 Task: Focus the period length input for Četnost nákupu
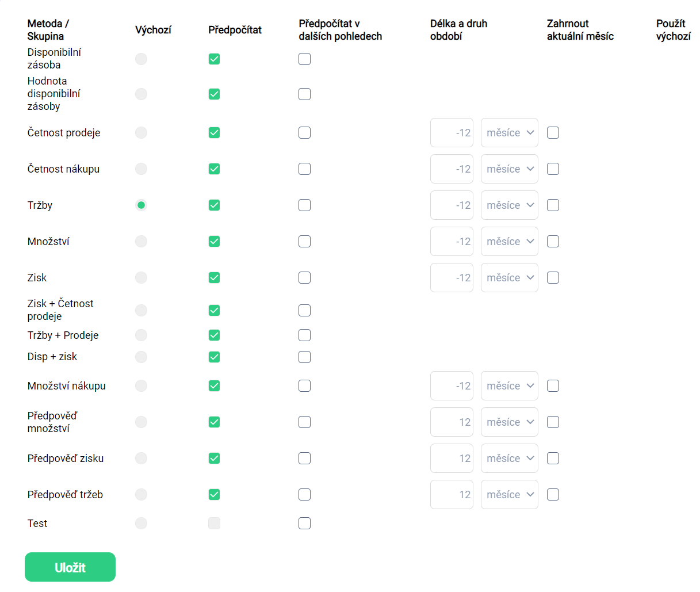point(452,169)
